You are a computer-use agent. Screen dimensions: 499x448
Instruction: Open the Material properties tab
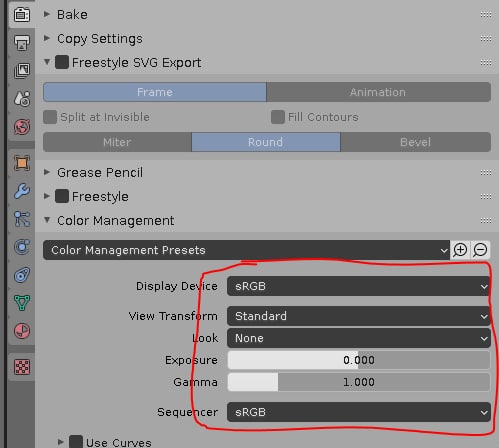(x=22, y=331)
